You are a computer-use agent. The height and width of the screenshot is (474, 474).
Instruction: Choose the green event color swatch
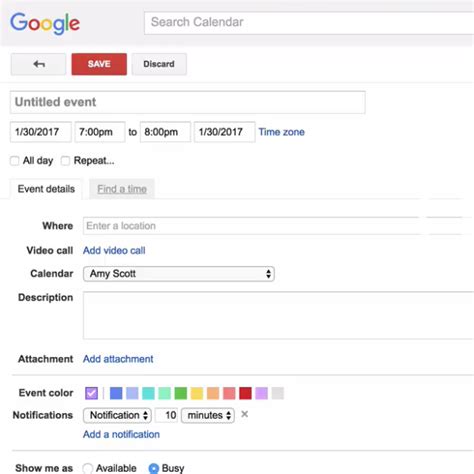click(181, 393)
